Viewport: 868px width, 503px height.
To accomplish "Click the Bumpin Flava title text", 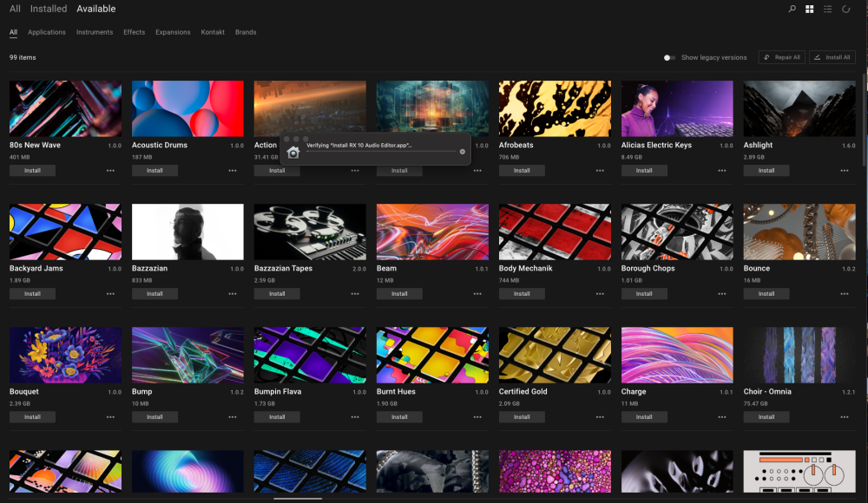I will point(278,392).
